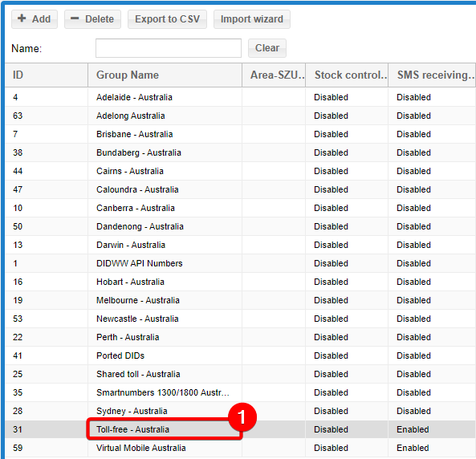
Task: Sort by ID column header
Action: tap(47, 75)
